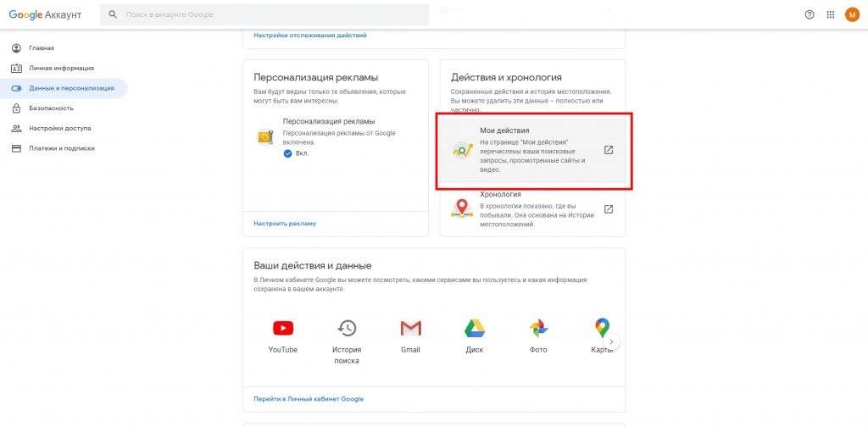Open Безопасность section in sidebar
The width and height of the screenshot is (868, 427).
[51, 108]
